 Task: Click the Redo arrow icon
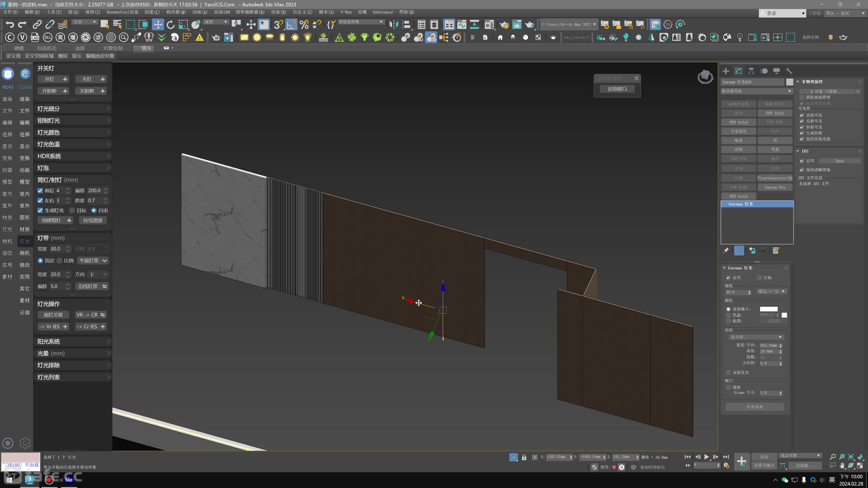click(x=22, y=24)
